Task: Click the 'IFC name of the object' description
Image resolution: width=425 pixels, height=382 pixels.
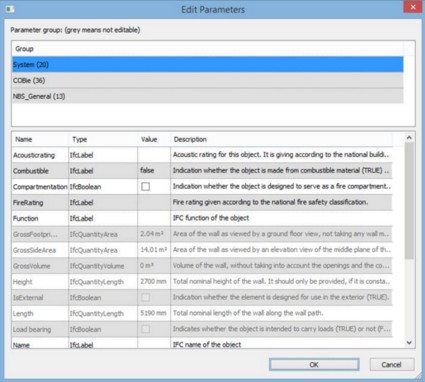Action: pos(207,344)
